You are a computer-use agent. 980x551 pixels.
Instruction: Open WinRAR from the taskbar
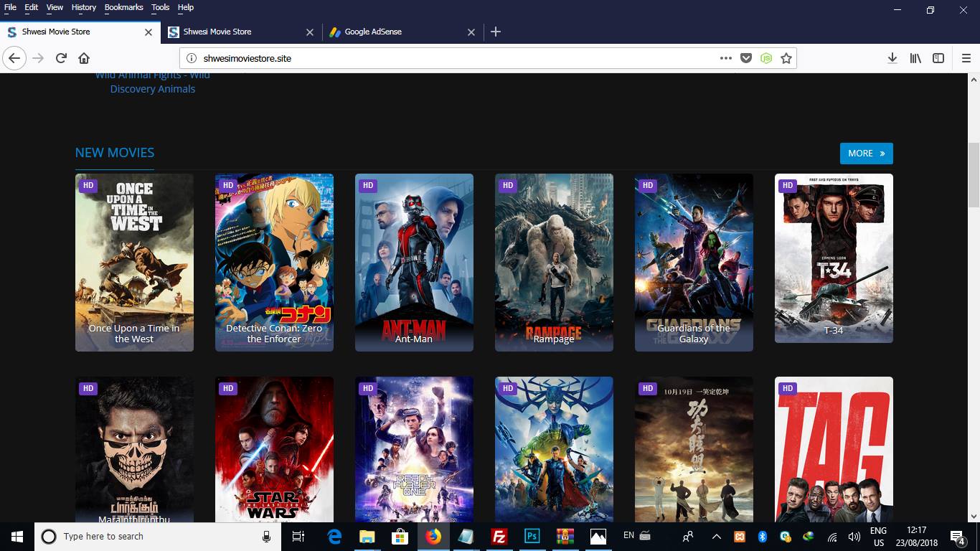pos(565,537)
